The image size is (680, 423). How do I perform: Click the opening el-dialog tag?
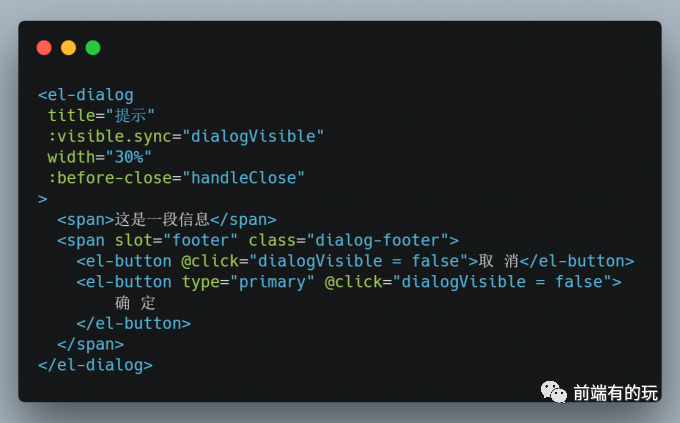pos(86,95)
